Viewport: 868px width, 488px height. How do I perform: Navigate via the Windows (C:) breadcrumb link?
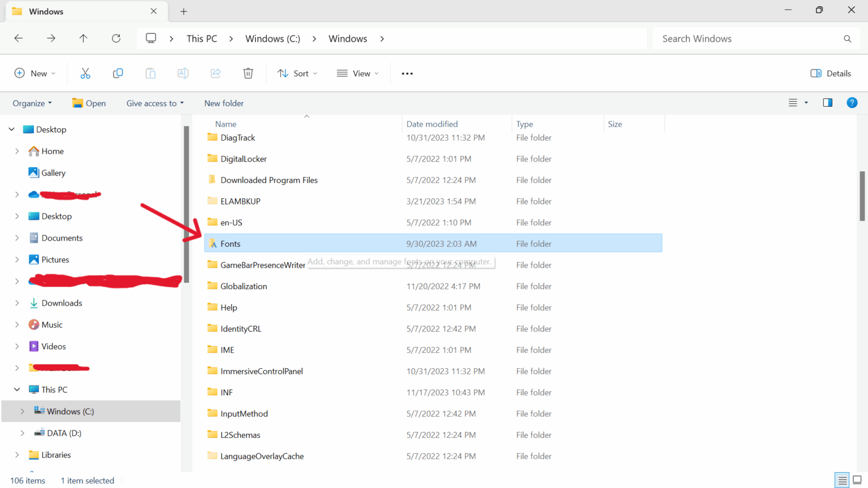pyautogui.click(x=272, y=38)
